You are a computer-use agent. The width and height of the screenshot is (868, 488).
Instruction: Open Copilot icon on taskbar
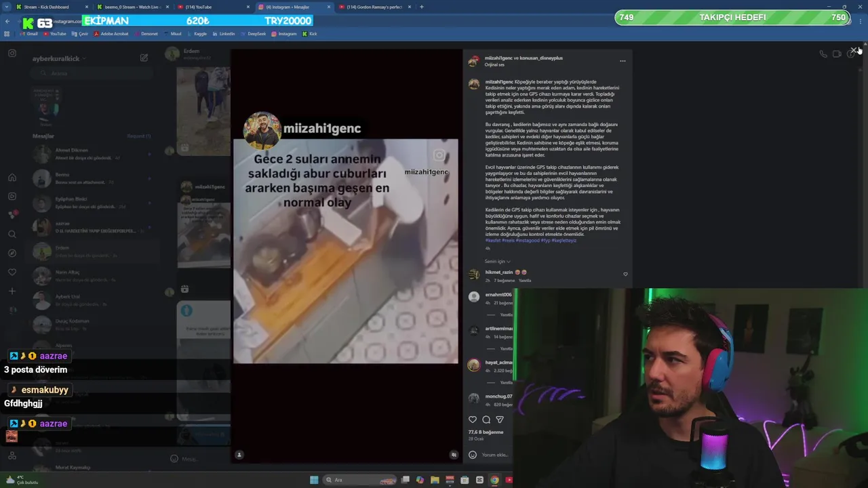click(x=420, y=480)
